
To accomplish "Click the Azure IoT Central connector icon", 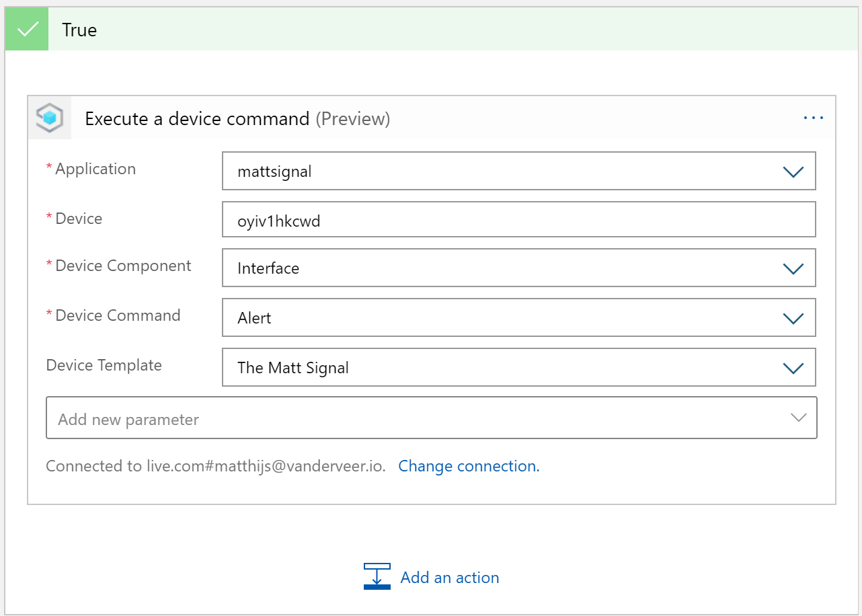I will coord(48,117).
